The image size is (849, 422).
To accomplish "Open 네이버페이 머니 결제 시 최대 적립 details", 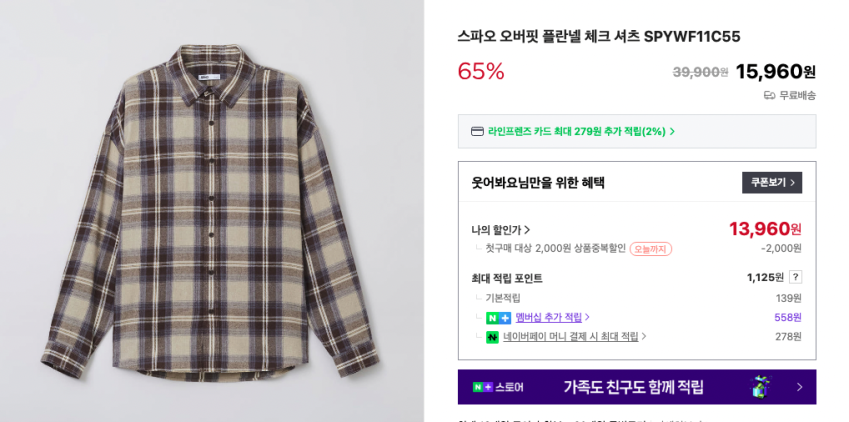I will pyautogui.click(x=570, y=337).
